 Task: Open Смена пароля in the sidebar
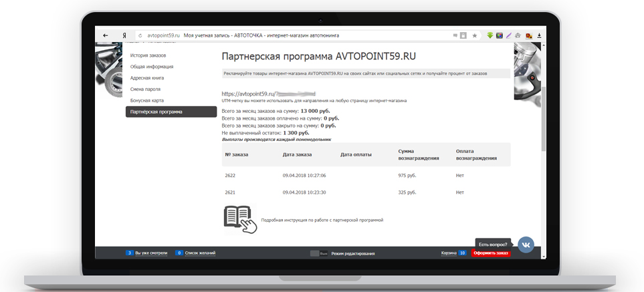[x=145, y=89]
